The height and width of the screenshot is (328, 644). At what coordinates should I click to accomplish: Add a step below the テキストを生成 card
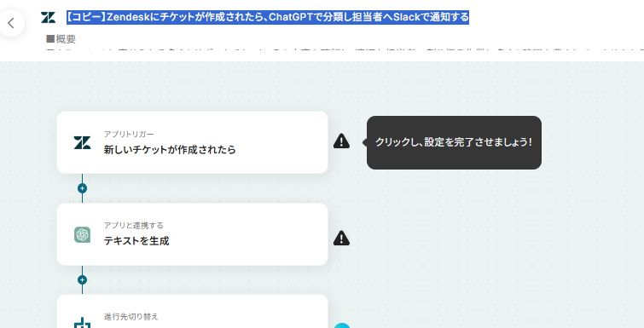pos(82,279)
